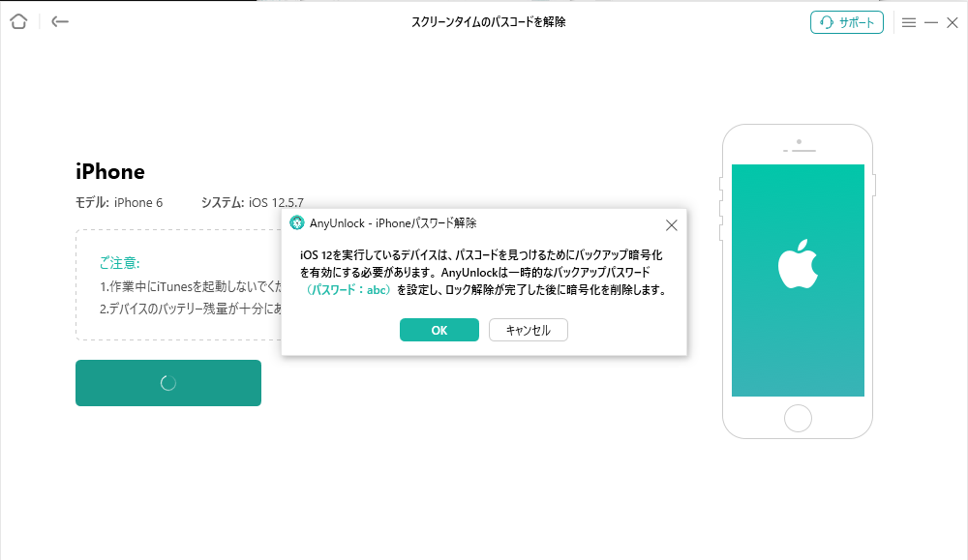Confirm the dialog with OK

[x=439, y=330]
